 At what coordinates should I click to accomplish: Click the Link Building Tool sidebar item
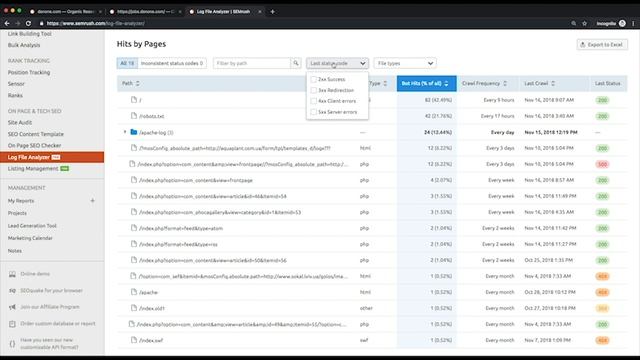pyautogui.click(x=29, y=34)
